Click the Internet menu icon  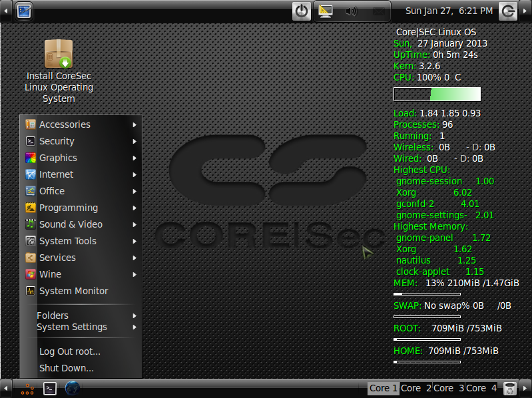point(31,174)
